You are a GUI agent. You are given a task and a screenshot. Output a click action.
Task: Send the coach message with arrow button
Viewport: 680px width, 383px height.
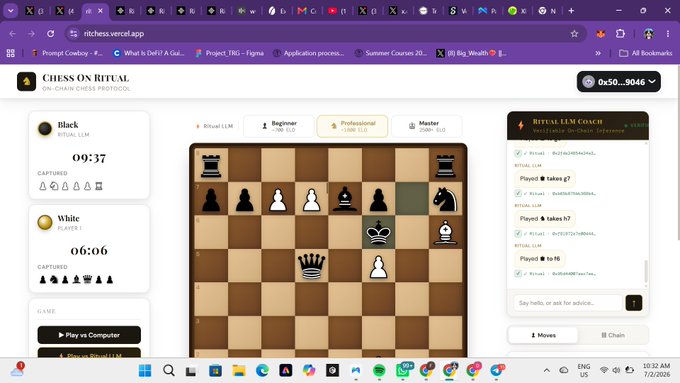[634, 303]
